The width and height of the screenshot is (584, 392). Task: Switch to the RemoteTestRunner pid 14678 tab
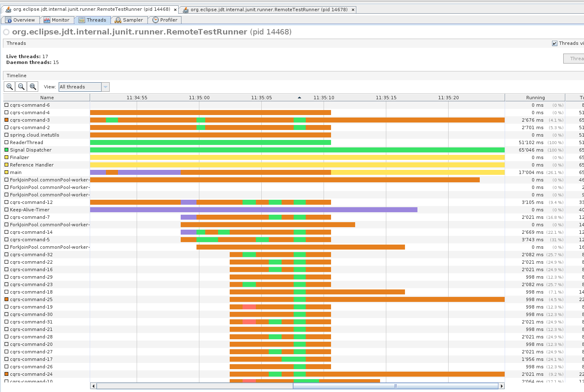tap(268, 9)
